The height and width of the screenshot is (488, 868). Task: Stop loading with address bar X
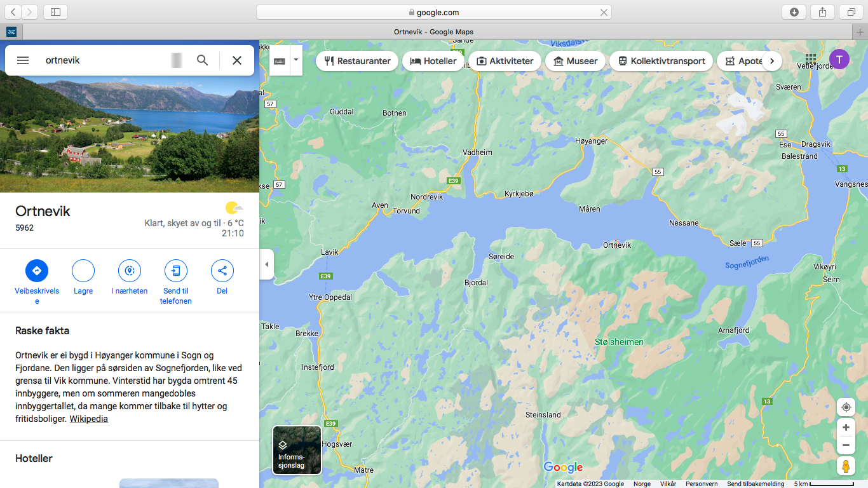[x=604, y=12]
